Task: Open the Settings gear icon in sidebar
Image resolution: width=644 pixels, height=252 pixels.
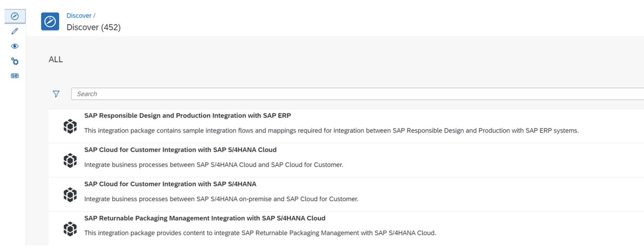Action: pyautogui.click(x=15, y=61)
